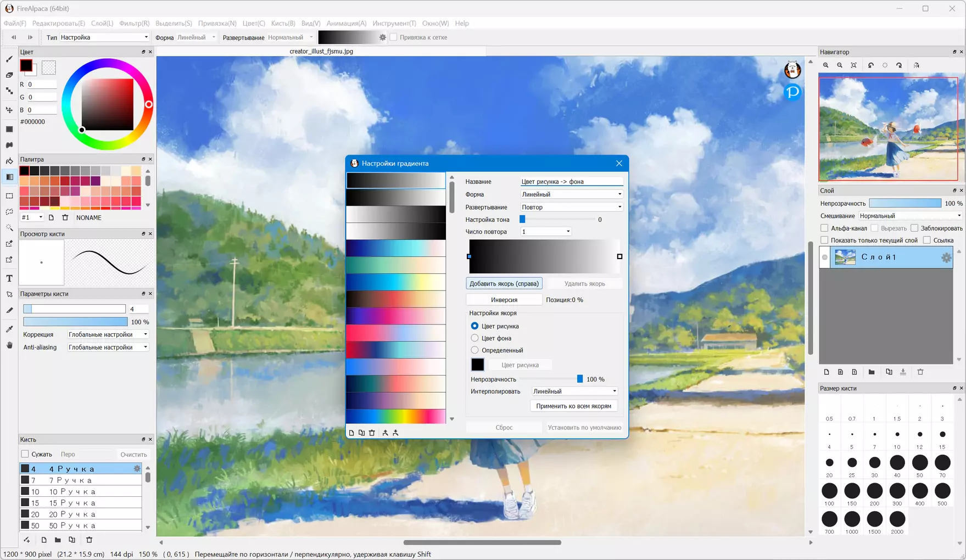The image size is (966, 560).
Task: Open the Тип dropdown showing Настройка
Action: pos(104,37)
